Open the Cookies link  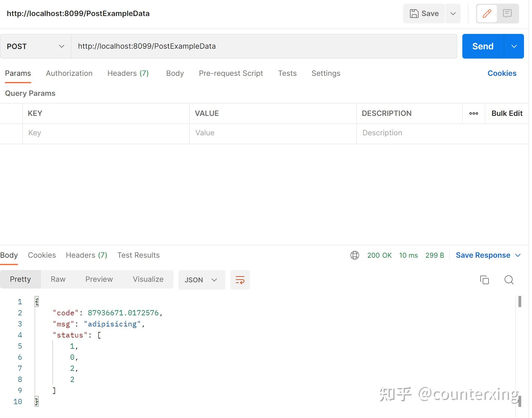pos(501,73)
